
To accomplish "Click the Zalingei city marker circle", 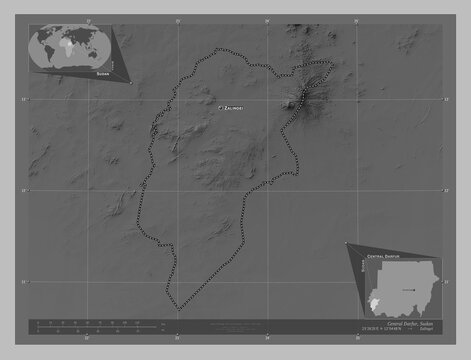I will tap(220, 108).
